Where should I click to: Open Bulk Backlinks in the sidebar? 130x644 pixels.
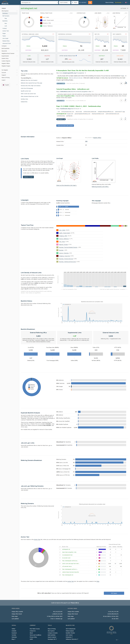[x=5, y=48]
